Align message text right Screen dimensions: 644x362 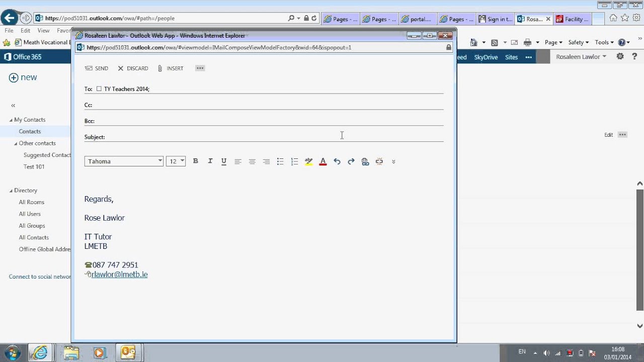(266, 161)
